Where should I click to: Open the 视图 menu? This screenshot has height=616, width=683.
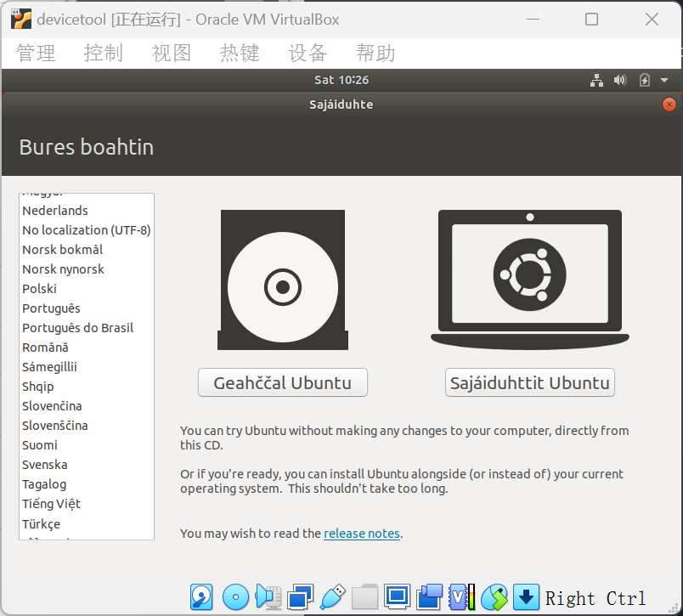(172, 54)
